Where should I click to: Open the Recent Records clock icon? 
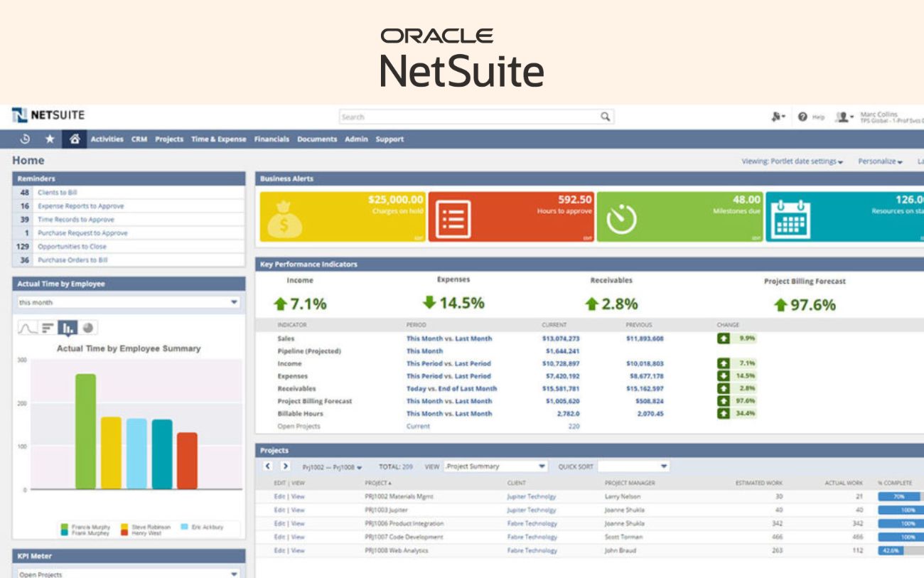(x=26, y=139)
